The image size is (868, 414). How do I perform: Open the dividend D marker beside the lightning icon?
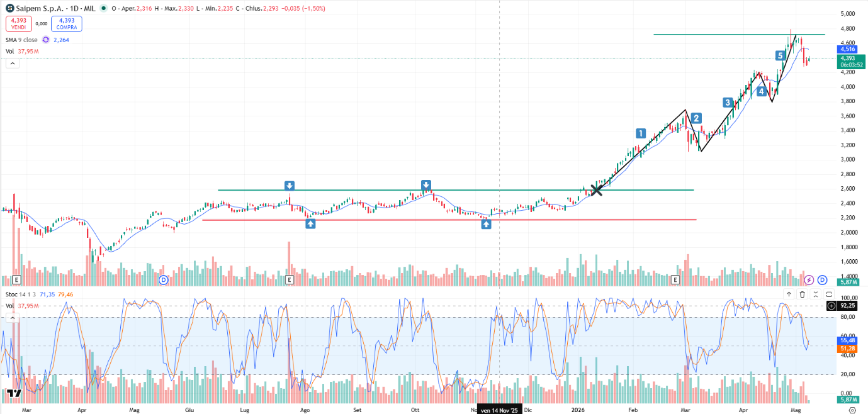point(822,279)
